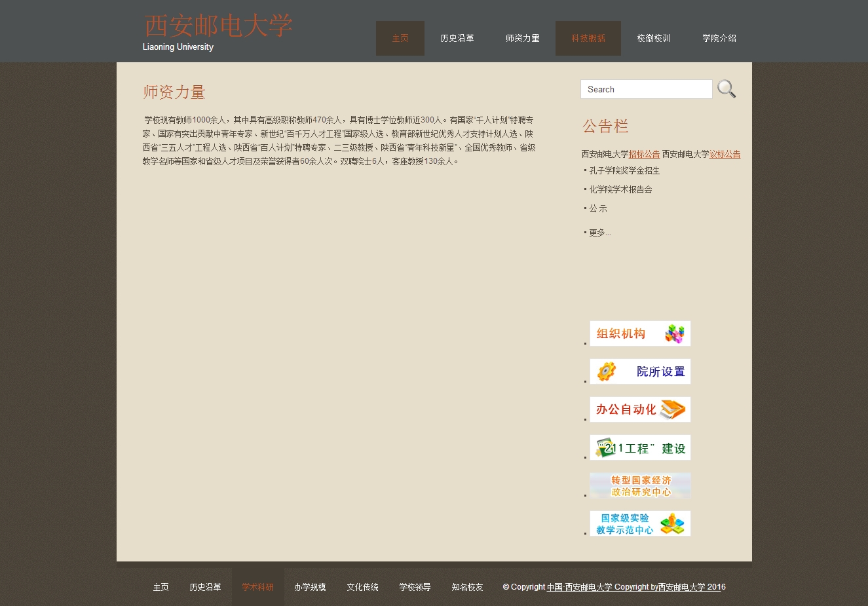
Task: Open 转型国家经济政治研究中心 banner
Action: (640, 485)
